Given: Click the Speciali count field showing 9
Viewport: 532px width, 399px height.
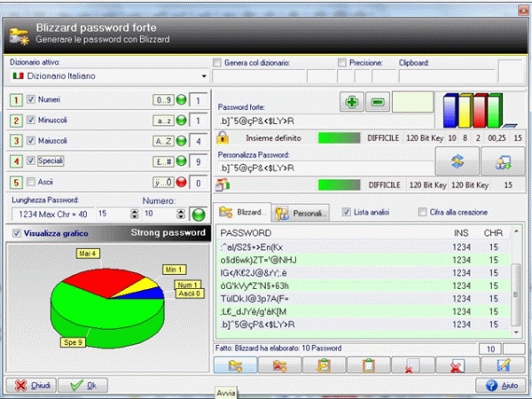Looking at the screenshot, I should pos(198,162).
